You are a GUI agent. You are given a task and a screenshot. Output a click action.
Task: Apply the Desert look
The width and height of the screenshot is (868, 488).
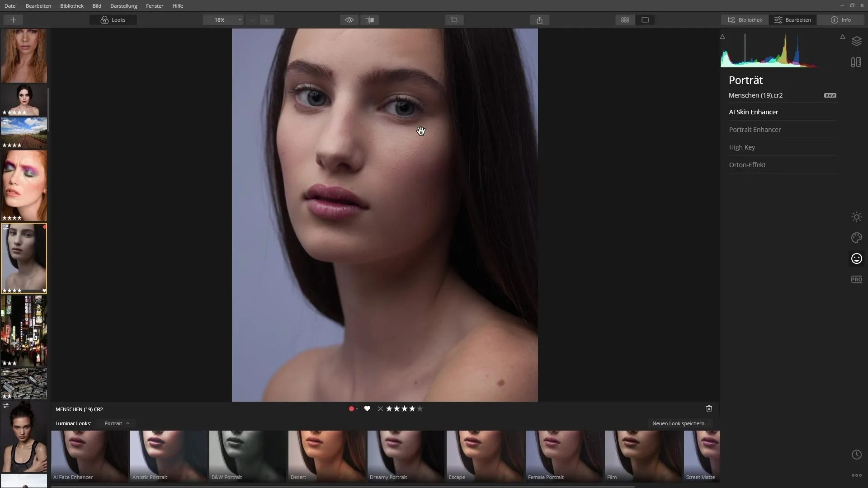(x=327, y=456)
